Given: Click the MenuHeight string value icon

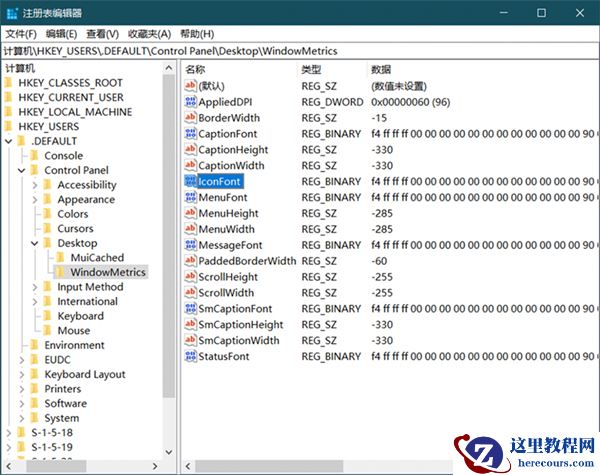Looking at the screenshot, I should click(x=190, y=213).
